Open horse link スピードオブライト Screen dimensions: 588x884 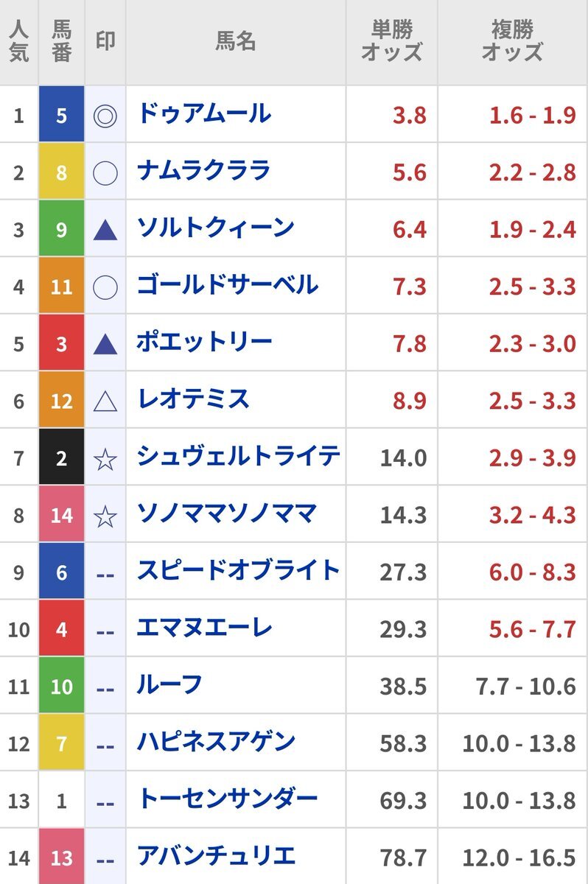[239, 570]
